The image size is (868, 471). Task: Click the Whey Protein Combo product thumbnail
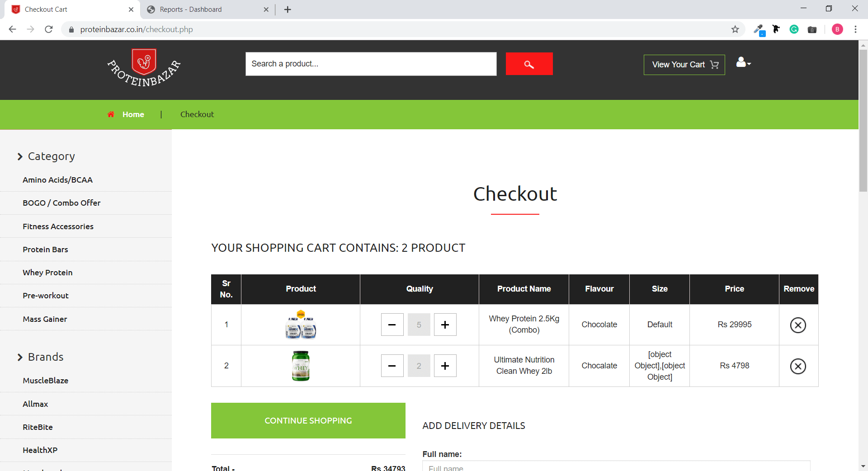coord(301,325)
